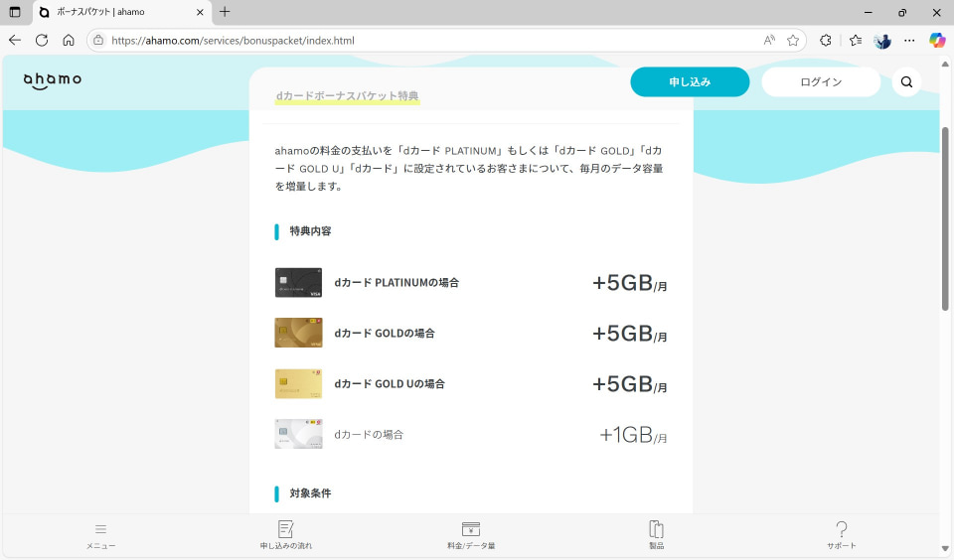Click the dカード GOLD U card image
Screen dimensions: 954x560
pos(298,383)
